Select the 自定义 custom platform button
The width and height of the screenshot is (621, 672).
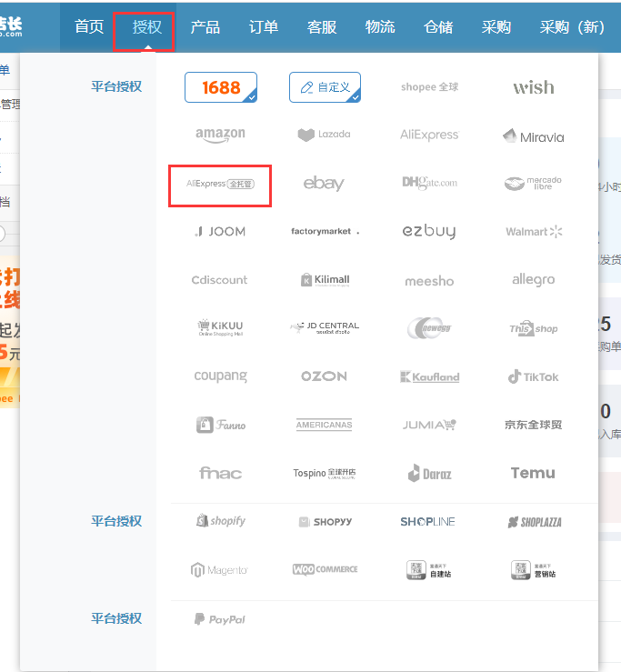(x=325, y=87)
